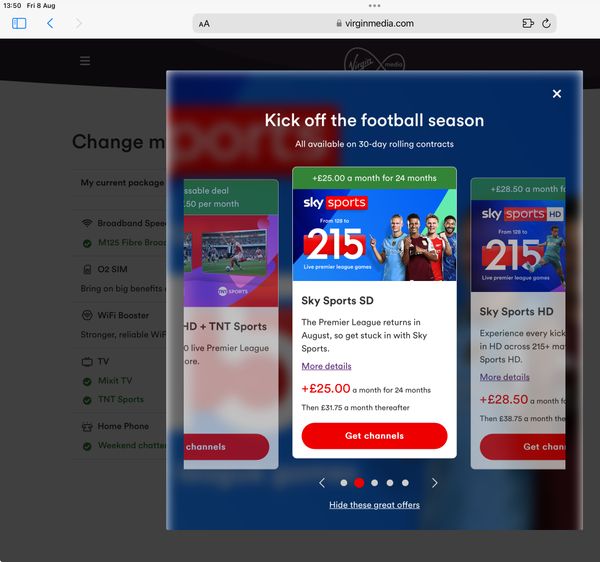Select the third carousel dot
Viewport: 600px width, 562px height.
375,483
